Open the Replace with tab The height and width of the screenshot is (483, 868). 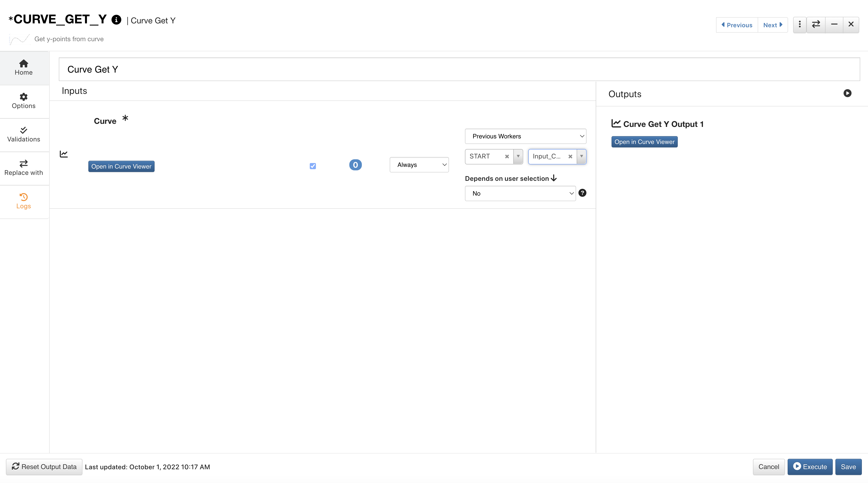point(24,168)
